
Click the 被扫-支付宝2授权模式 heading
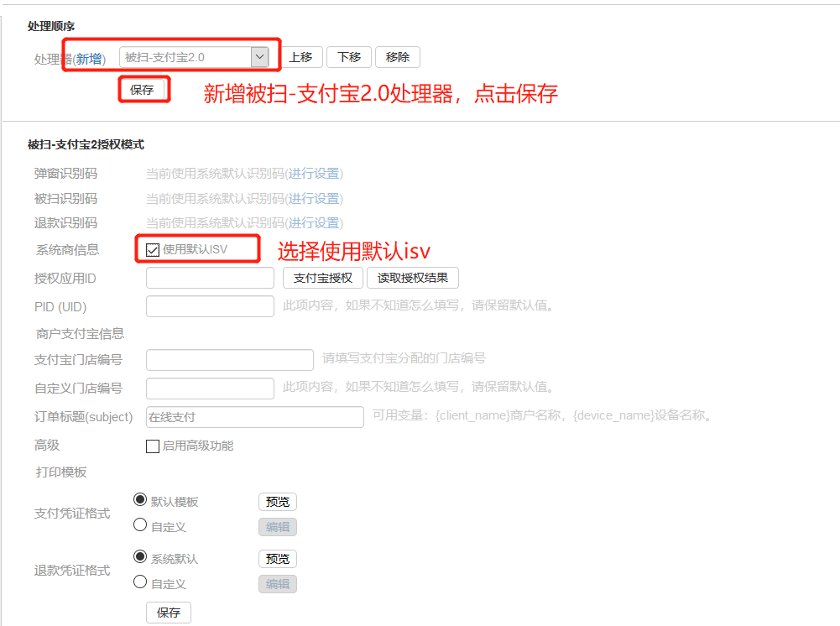point(86,144)
